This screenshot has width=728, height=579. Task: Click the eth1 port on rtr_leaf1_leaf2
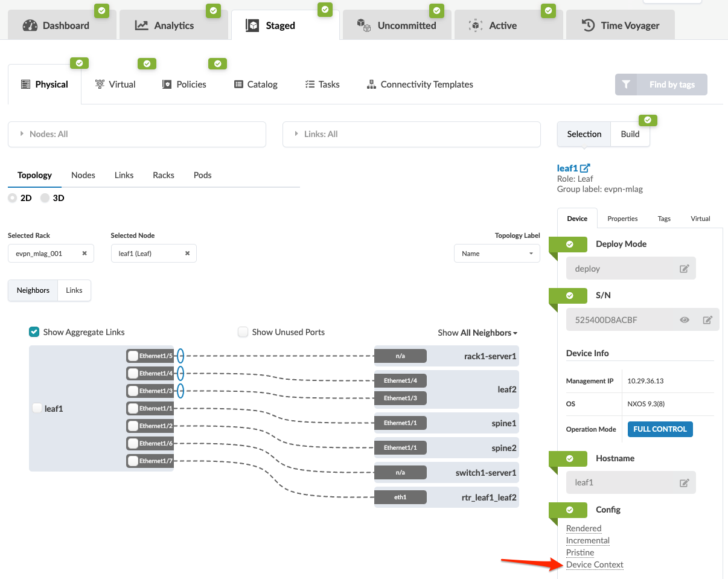(400, 497)
